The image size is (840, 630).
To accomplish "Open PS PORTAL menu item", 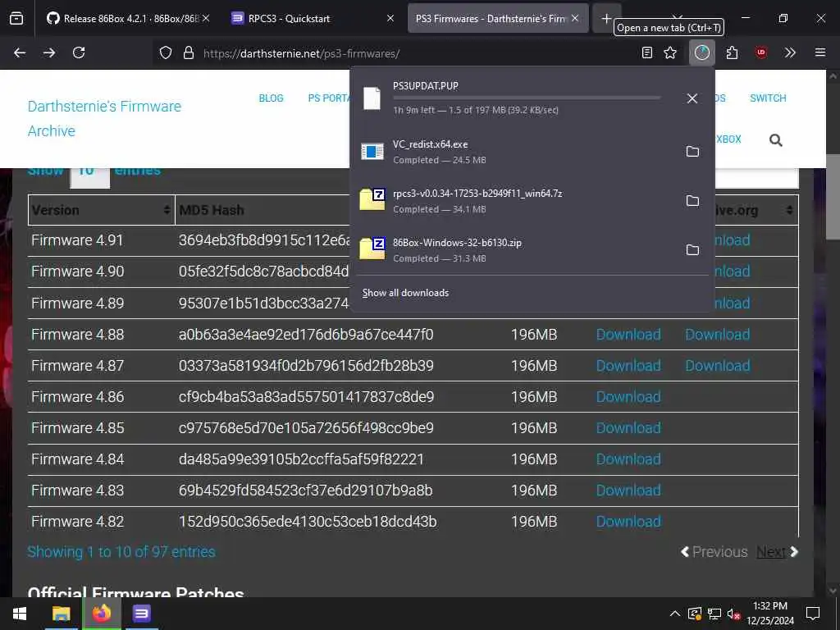I will pyautogui.click(x=328, y=98).
